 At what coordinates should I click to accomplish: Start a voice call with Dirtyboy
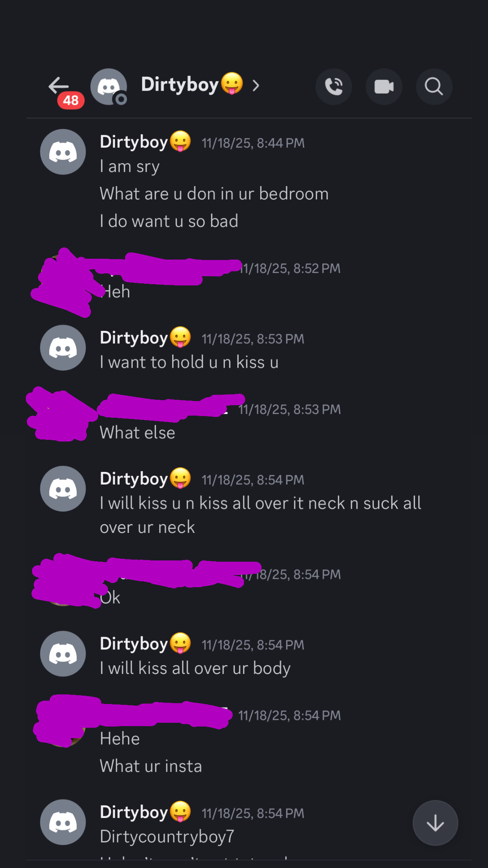[x=334, y=86]
